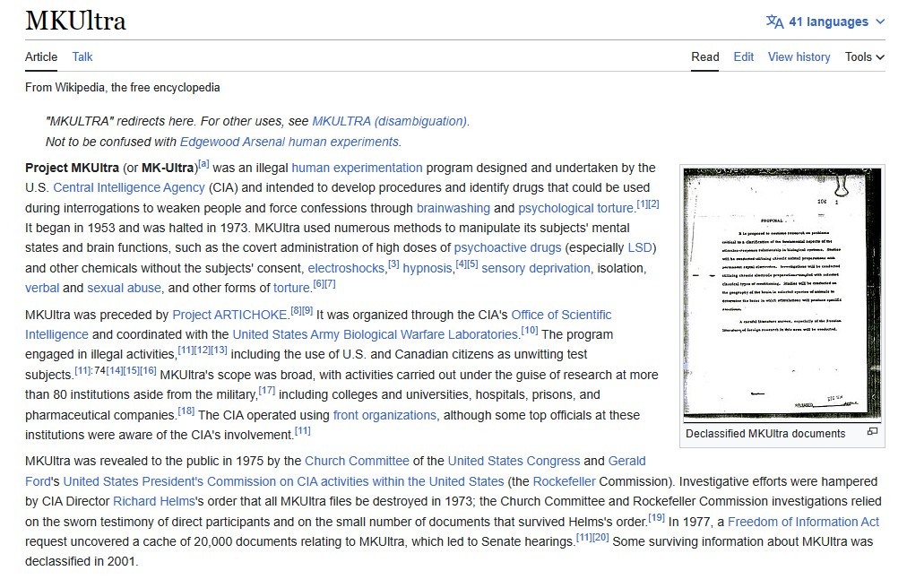Click the human experimentation link
This screenshot has height=588, width=907.
[x=357, y=168]
